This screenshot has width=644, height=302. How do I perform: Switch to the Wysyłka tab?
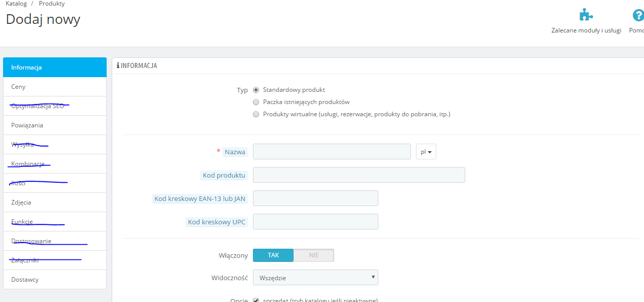point(55,145)
